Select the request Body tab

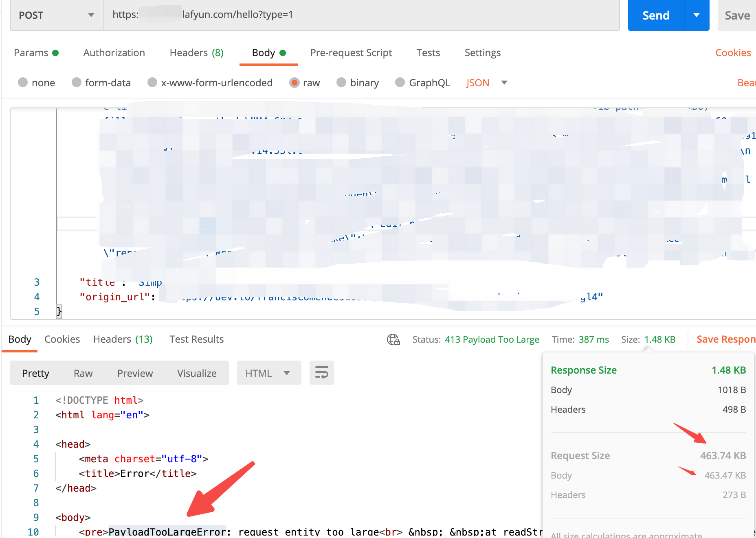point(269,53)
